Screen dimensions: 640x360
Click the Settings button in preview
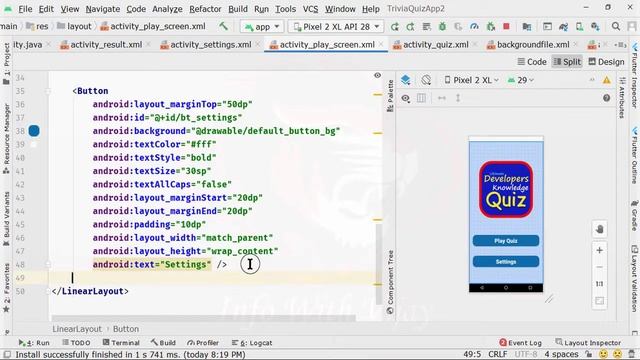point(506,262)
